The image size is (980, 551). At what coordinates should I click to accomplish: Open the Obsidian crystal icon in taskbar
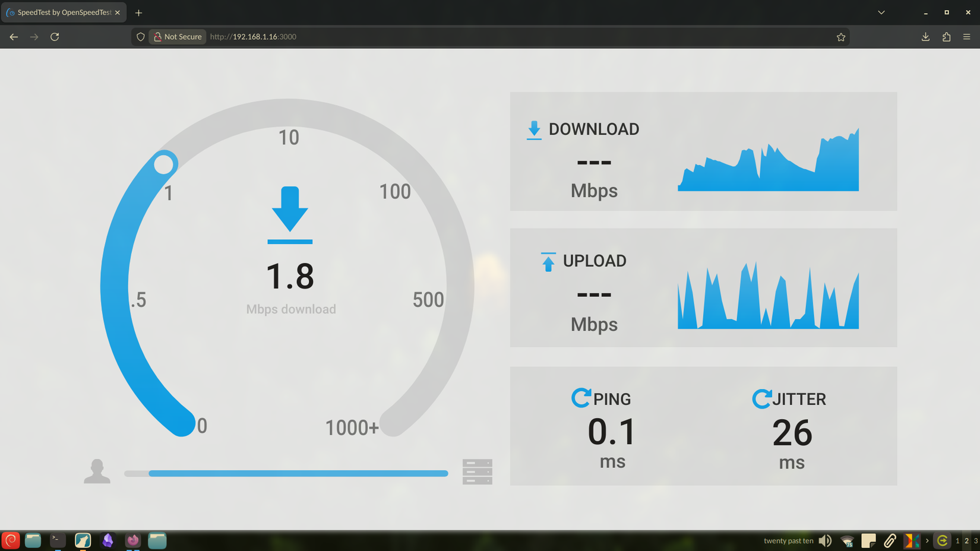coord(108,540)
